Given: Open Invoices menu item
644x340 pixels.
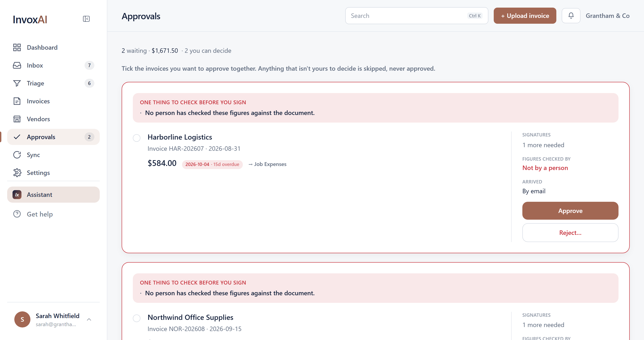Looking at the screenshot, I should click(53, 101).
